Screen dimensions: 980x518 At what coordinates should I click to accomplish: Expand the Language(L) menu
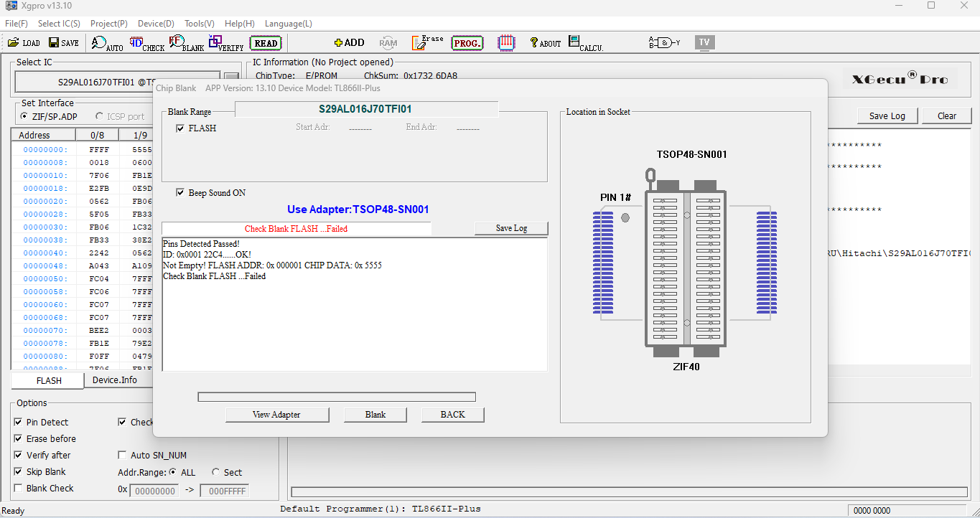coord(289,24)
